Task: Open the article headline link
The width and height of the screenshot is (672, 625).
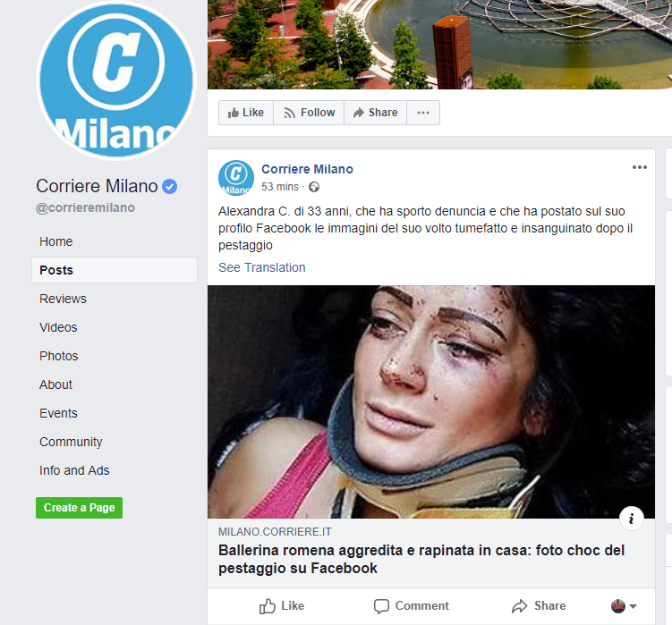Action: 421,559
